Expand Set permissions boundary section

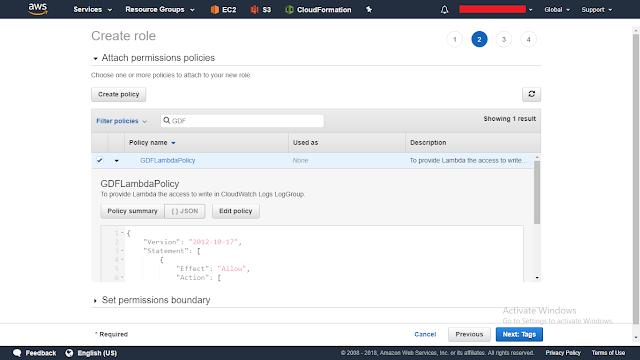click(x=95, y=300)
